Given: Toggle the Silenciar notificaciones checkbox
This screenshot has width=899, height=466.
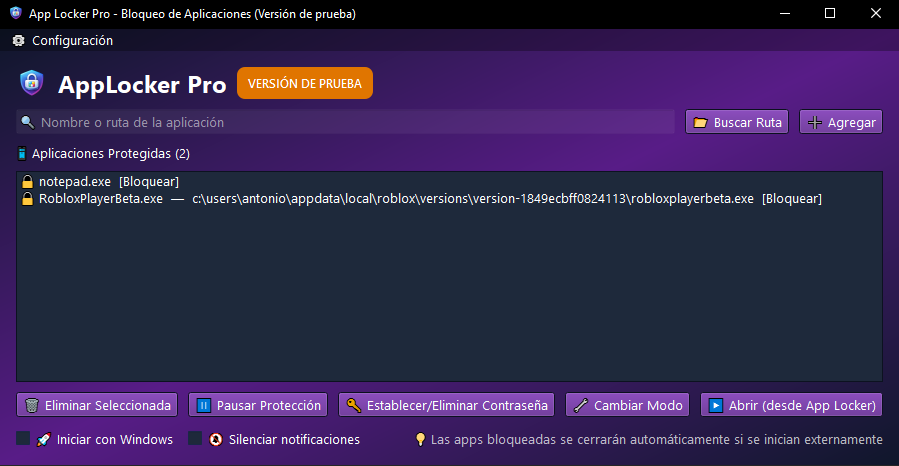Looking at the screenshot, I should point(195,438).
